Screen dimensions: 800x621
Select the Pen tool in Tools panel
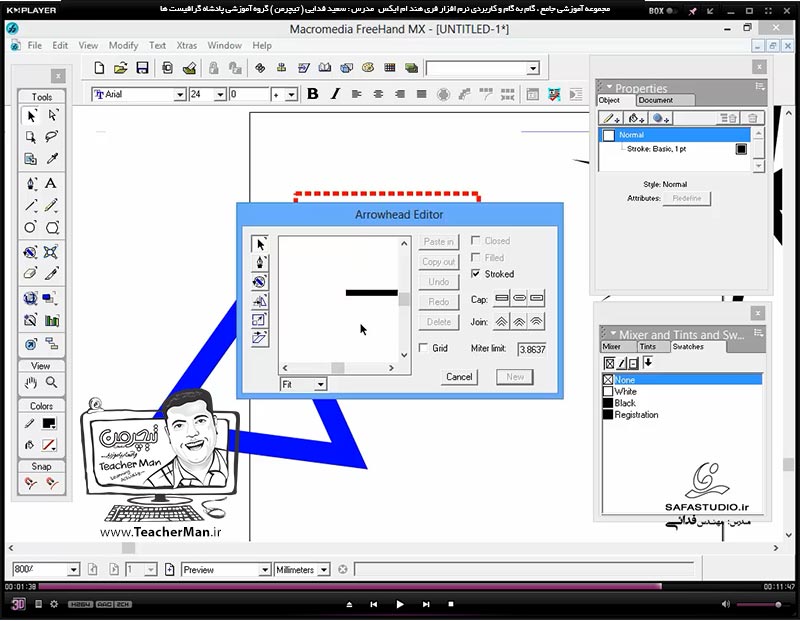tap(31, 183)
